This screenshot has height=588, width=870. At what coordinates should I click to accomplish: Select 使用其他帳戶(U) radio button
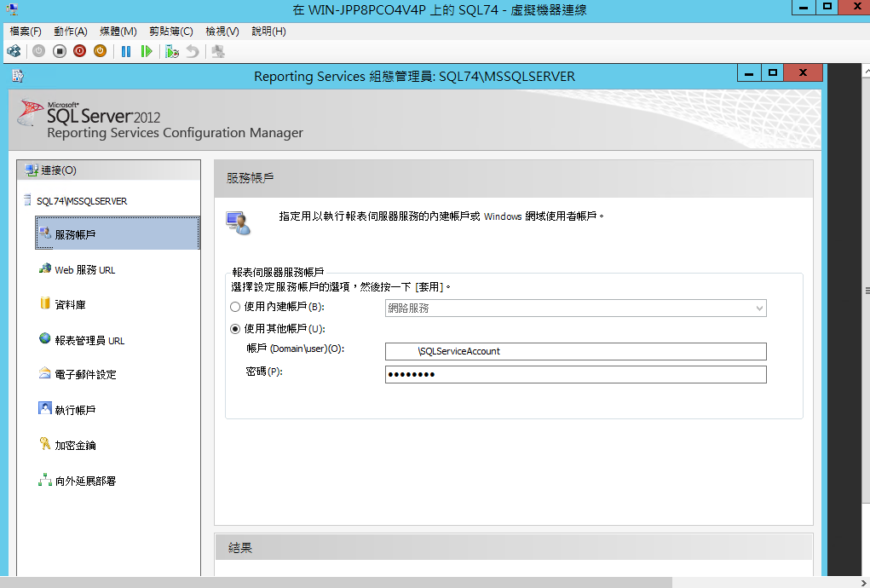(x=235, y=329)
